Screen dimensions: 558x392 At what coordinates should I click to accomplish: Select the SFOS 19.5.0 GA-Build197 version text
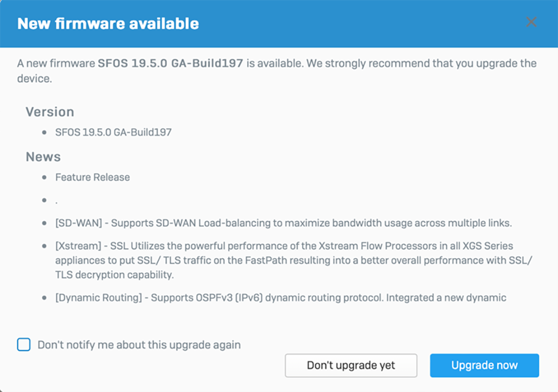click(x=113, y=132)
